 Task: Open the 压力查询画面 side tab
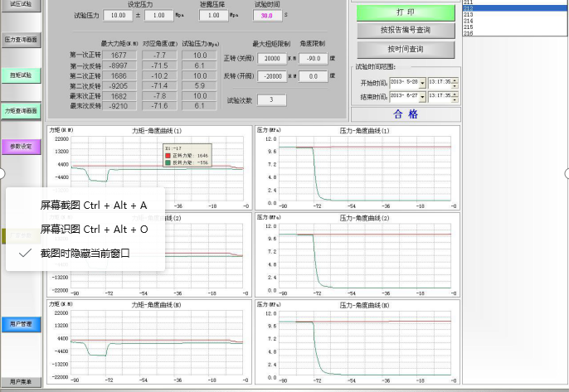pos(20,39)
